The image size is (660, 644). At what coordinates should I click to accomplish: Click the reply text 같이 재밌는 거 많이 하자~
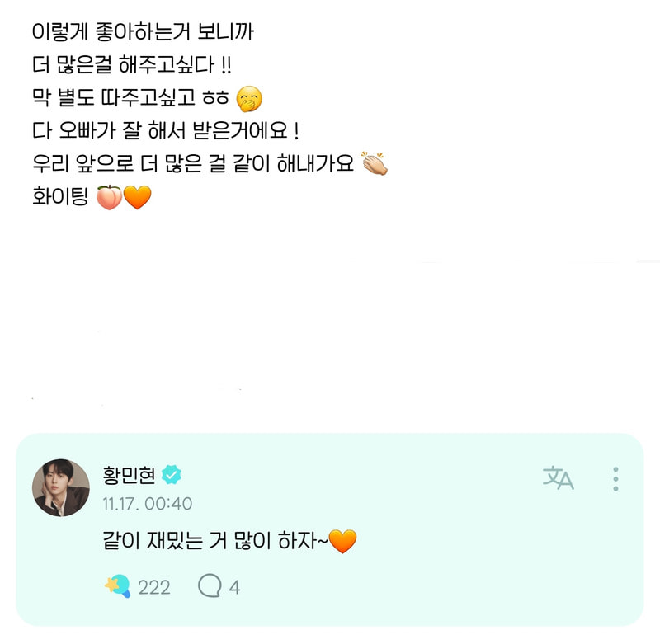point(214,542)
